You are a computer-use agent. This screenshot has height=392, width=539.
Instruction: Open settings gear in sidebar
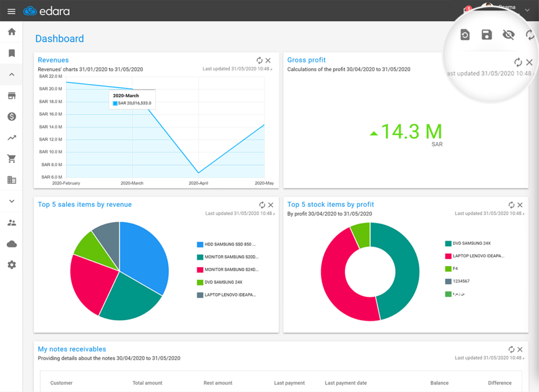click(x=12, y=265)
